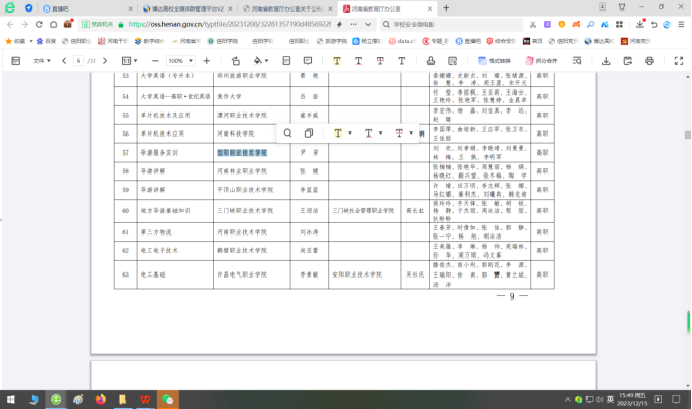692x409 pixels.
Task: Click the search icon in floating selection toolbar
Action: [x=288, y=133]
